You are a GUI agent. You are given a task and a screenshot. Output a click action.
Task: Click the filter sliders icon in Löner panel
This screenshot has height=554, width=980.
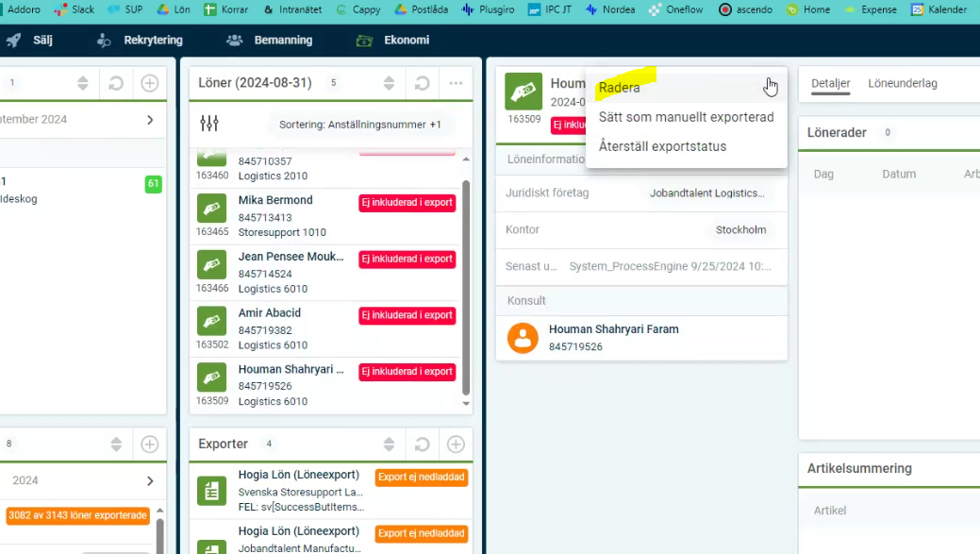point(209,124)
